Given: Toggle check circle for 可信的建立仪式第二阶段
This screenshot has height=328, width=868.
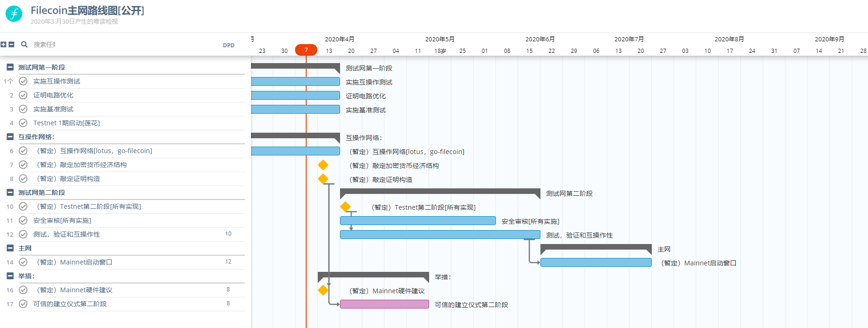Looking at the screenshot, I should click(x=23, y=304).
